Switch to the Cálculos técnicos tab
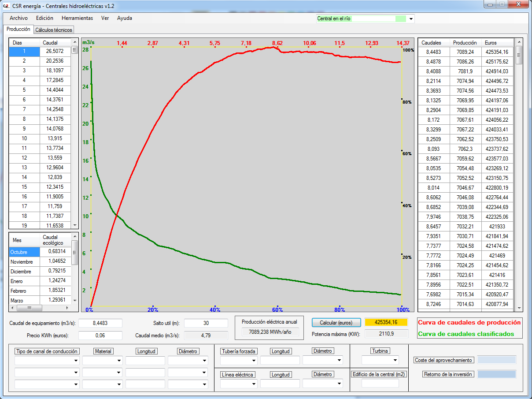This screenshot has width=532, height=399. (53, 30)
